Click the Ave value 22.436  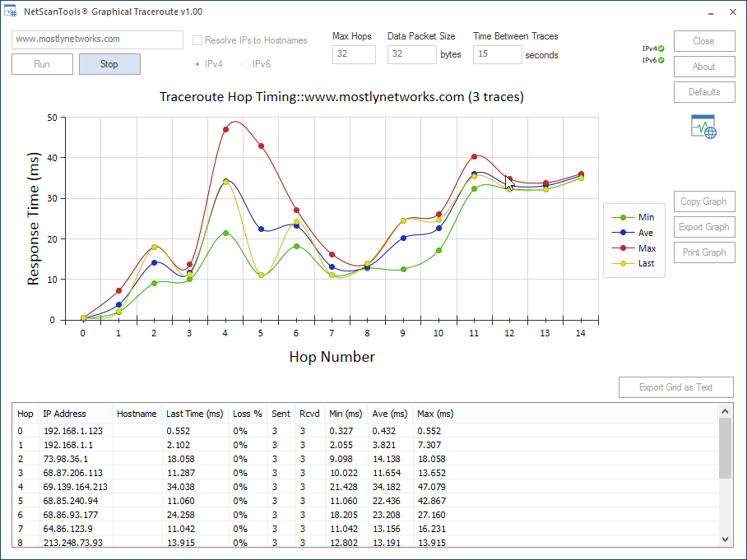tap(387, 501)
